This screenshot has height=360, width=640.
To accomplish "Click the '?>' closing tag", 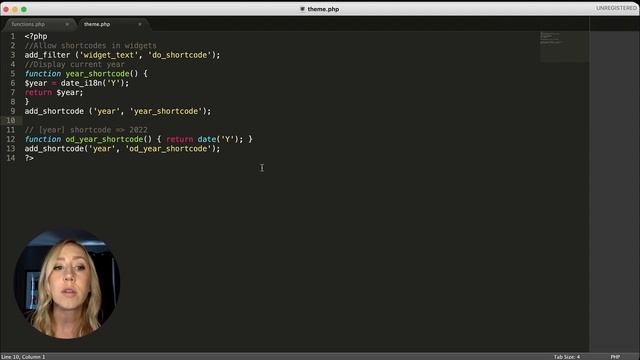I will click(29, 158).
